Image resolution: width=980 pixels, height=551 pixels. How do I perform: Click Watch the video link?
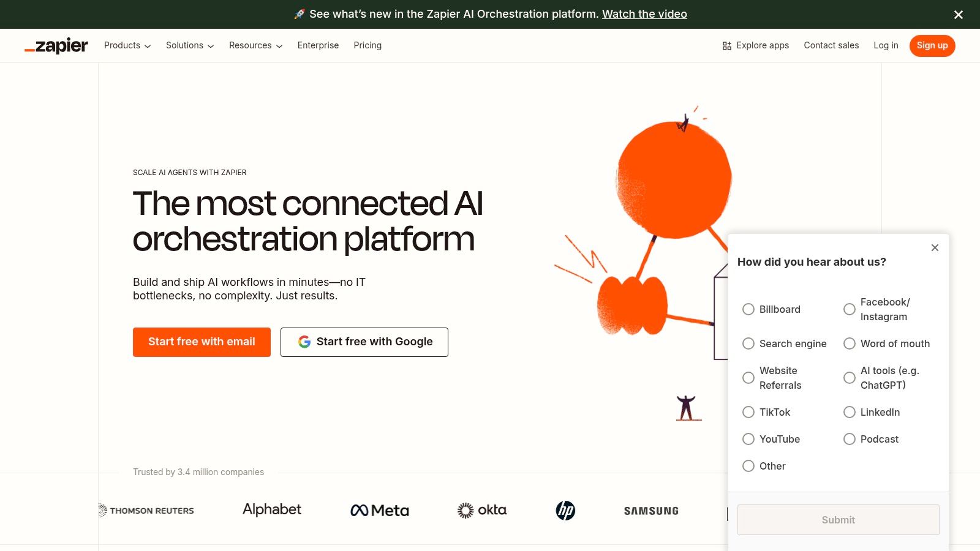pyautogui.click(x=644, y=14)
